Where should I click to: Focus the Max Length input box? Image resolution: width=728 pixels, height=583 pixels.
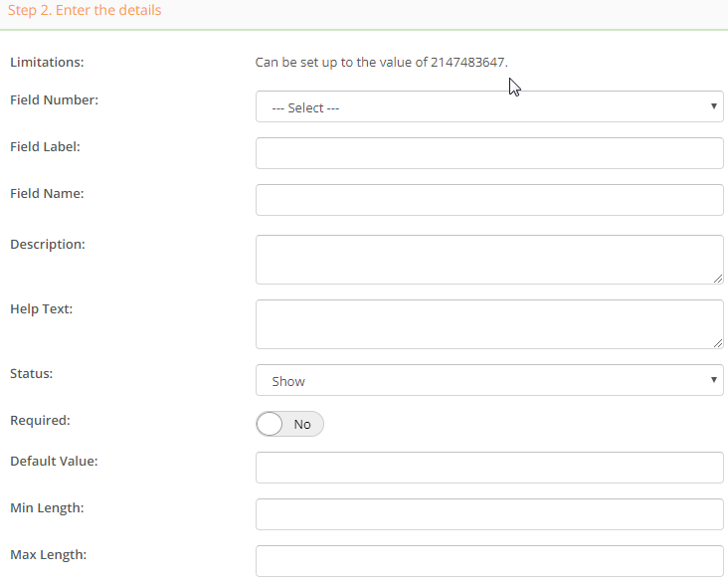(488, 561)
